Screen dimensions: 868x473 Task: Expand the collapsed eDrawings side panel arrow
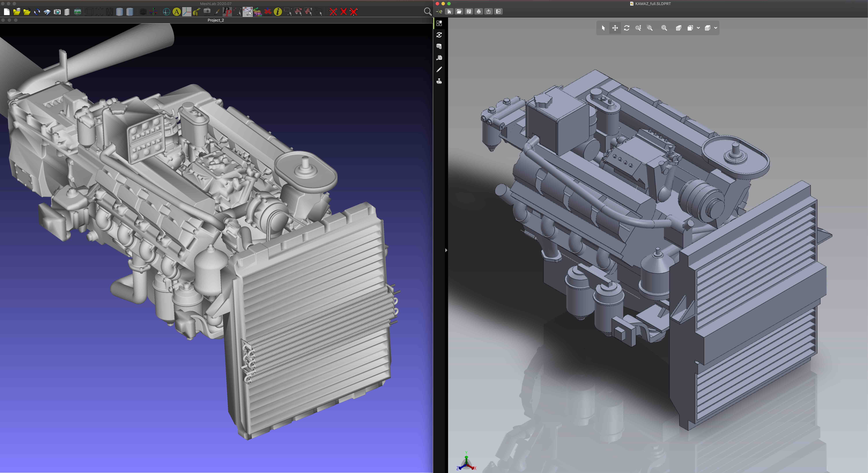point(446,250)
